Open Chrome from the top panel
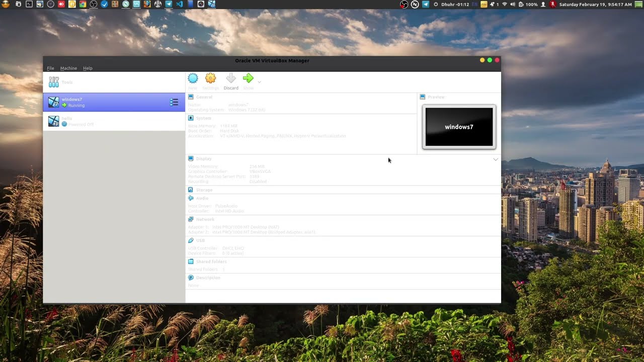644x362 pixels. [x=83, y=4]
